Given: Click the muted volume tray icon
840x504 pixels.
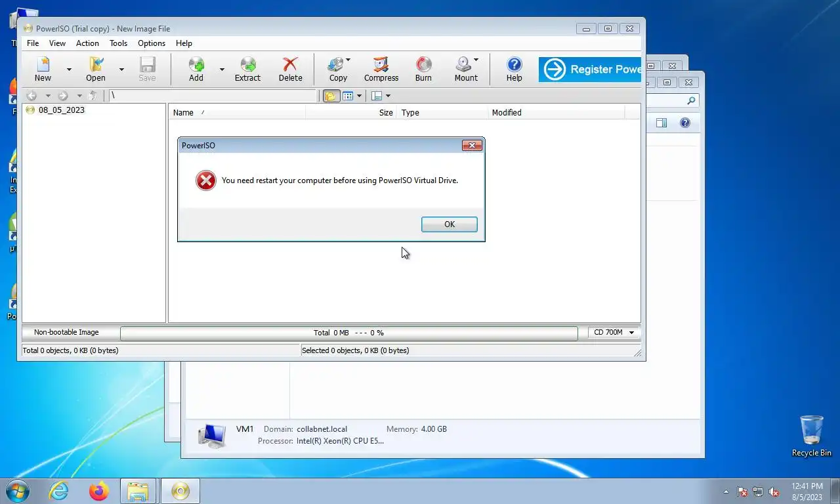Looking at the screenshot, I should [x=774, y=492].
